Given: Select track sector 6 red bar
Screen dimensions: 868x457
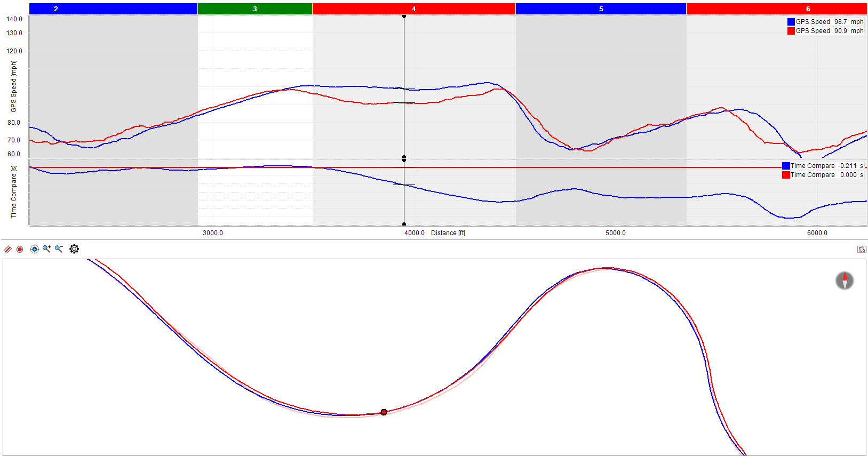Looking at the screenshot, I should (x=777, y=9).
